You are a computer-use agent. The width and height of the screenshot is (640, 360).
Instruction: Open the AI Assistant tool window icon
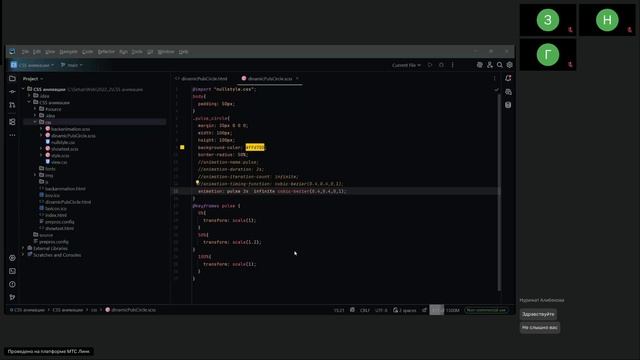click(x=508, y=92)
